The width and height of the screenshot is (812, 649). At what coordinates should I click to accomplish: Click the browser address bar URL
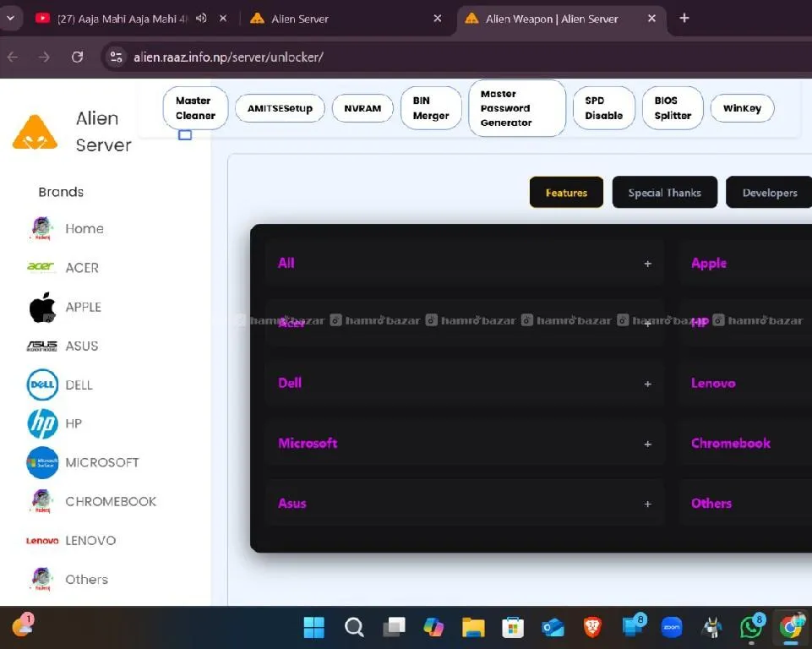[228, 57]
